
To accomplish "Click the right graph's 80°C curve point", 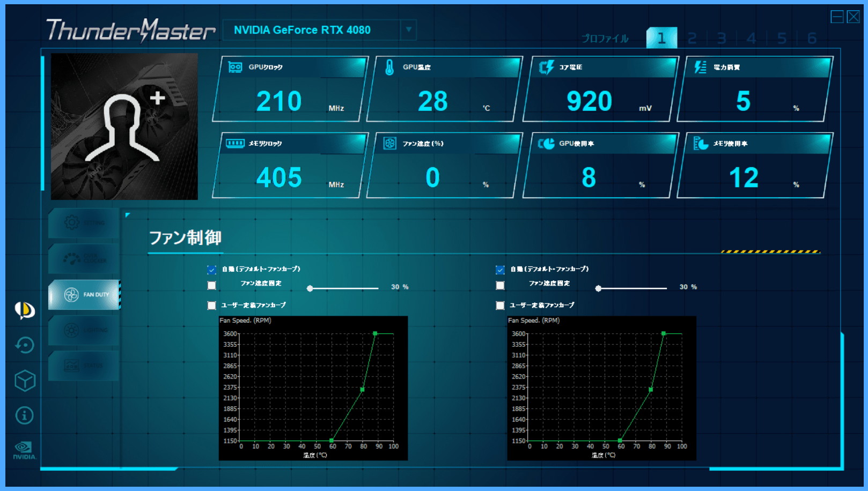I will (x=651, y=390).
